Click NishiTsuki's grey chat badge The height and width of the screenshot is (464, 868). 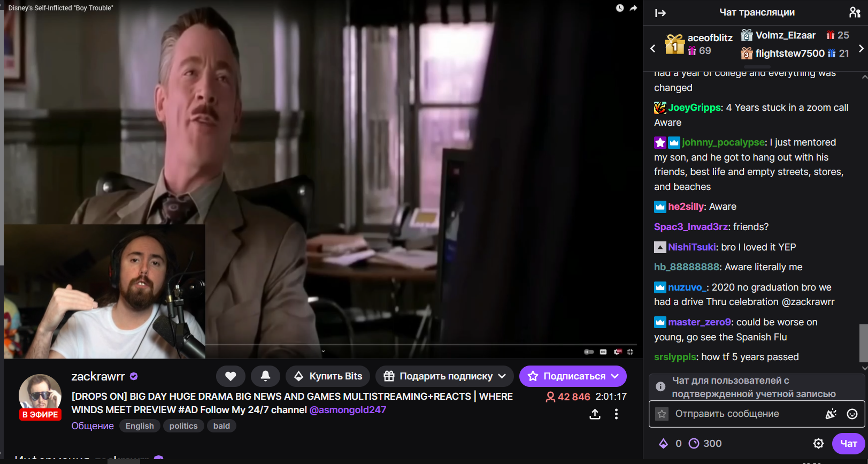(660, 247)
